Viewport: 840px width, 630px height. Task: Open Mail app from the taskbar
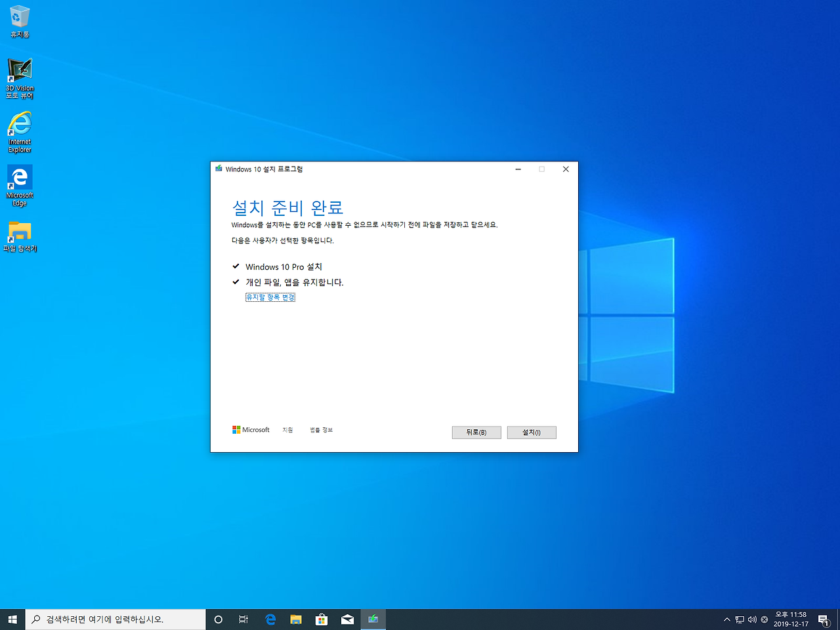[x=347, y=619]
